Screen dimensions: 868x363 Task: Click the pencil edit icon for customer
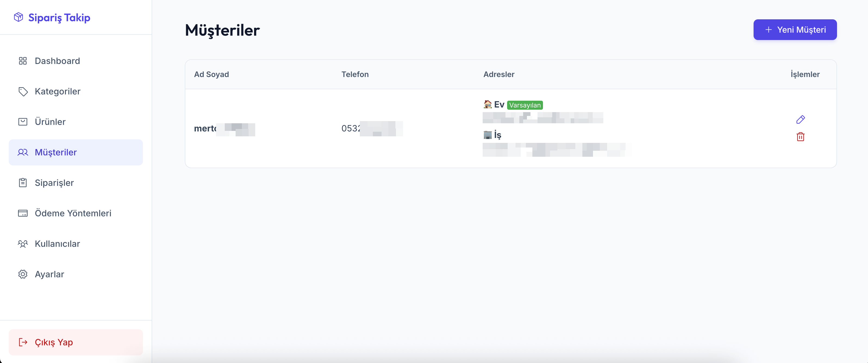click(800, 119)
